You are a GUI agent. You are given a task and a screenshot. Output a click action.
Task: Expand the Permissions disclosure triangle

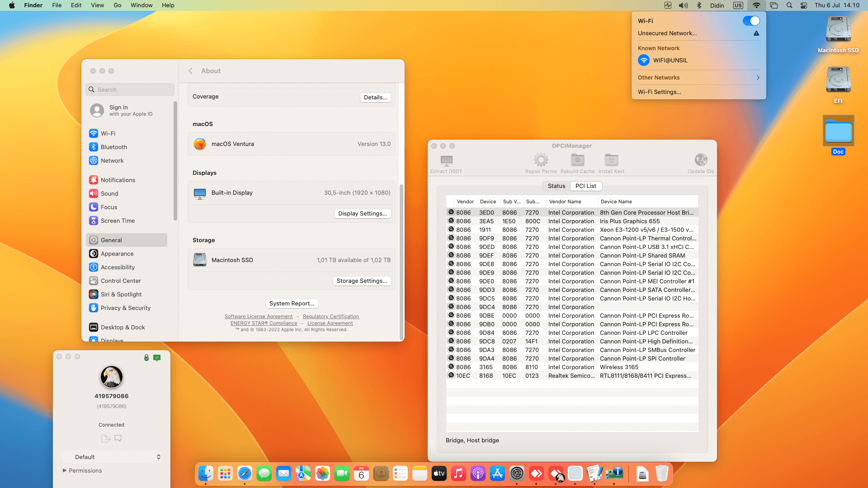(x=65, y=470)
